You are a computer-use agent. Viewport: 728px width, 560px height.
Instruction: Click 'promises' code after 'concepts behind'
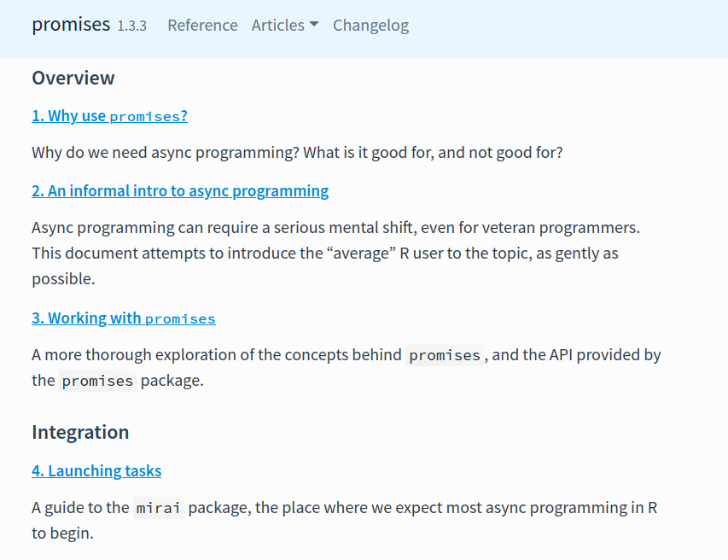click(444, 356)
